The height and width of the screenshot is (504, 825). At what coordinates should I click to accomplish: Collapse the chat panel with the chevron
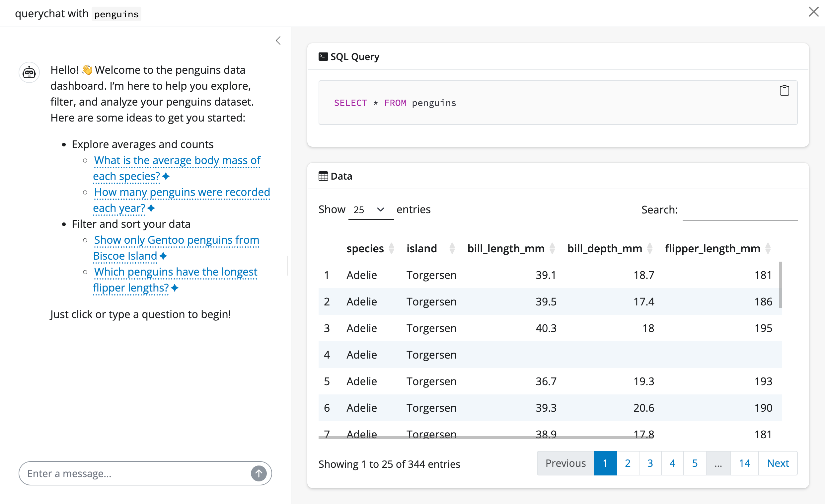click(x=278, y=40)
